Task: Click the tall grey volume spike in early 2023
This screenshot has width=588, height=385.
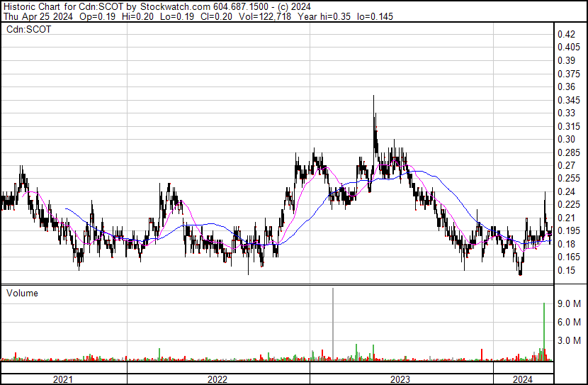Action: [x=333, y=324]
